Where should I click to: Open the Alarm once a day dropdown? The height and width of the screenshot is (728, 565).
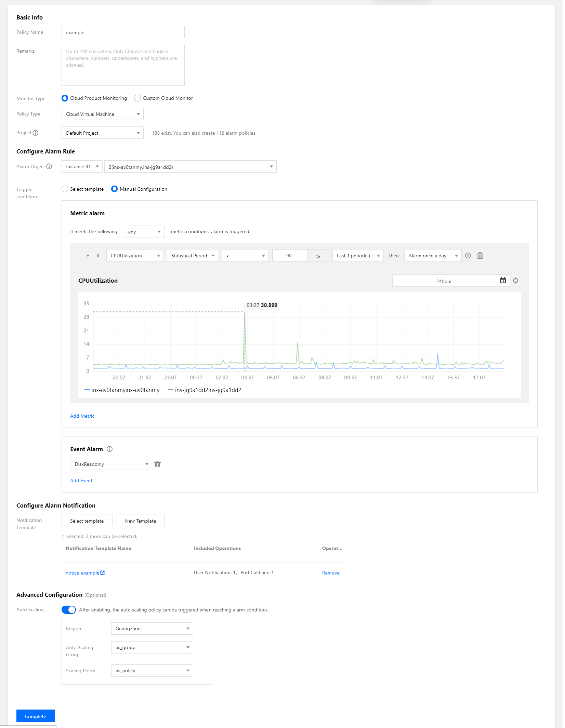[x=433, y=256]
